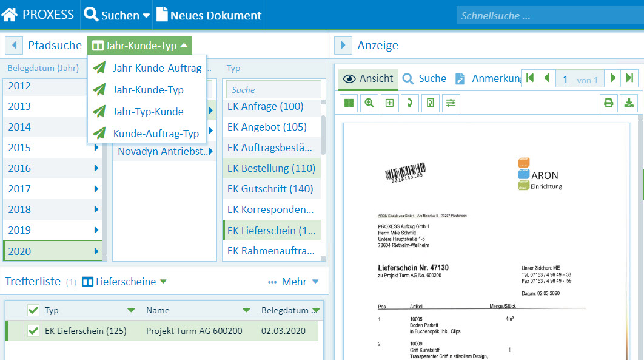Image resolution: width=644 pixels, height=360 pixels.
Task: Switch to the Suche tab in viewer
Action: tap(424, 78)
